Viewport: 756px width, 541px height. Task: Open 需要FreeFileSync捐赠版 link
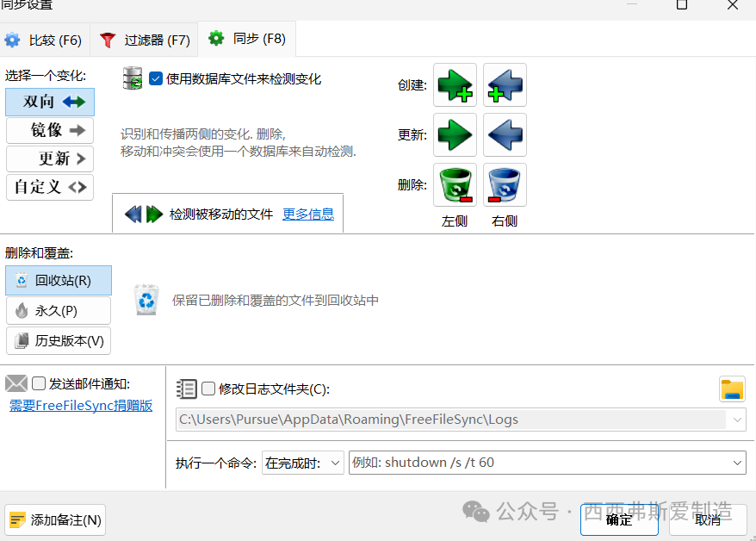[x=81, y=406]
